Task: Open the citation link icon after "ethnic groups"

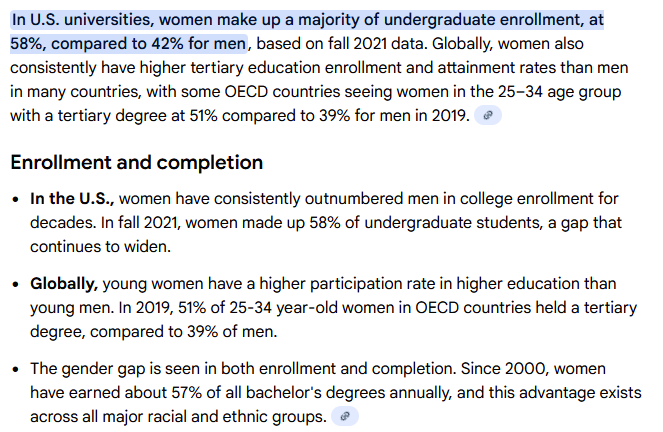Action: coord(344,416)
